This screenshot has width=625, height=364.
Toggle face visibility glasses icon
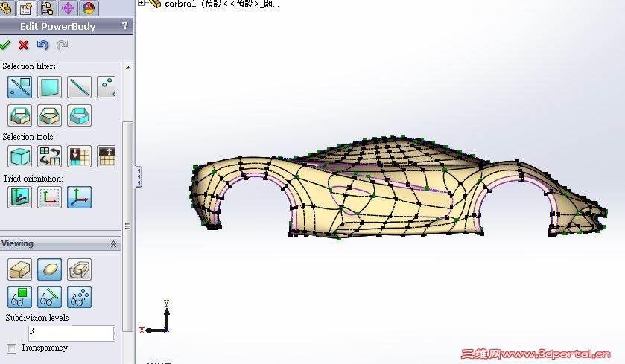[19, 297]
